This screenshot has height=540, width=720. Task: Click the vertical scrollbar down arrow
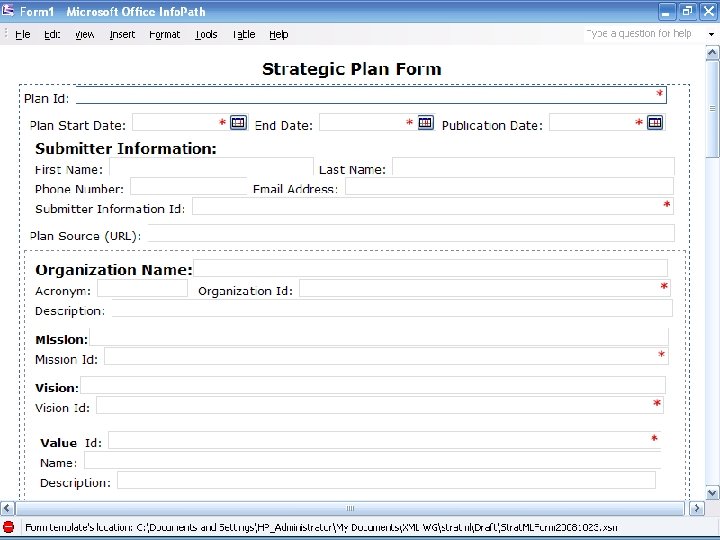712,493
